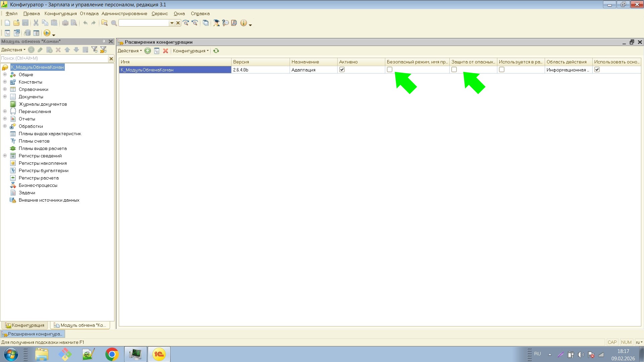
Task: Click the print icon in main toolbar
Action: click(x=65, y=23)
